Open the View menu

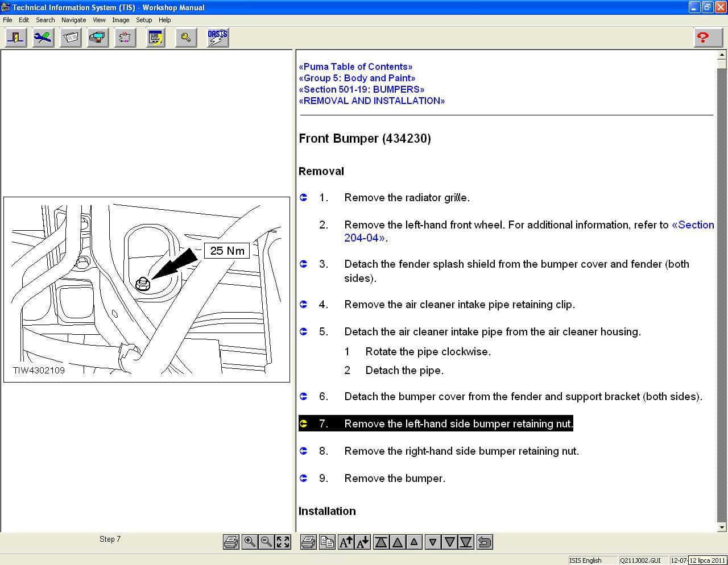click(99, 20)
